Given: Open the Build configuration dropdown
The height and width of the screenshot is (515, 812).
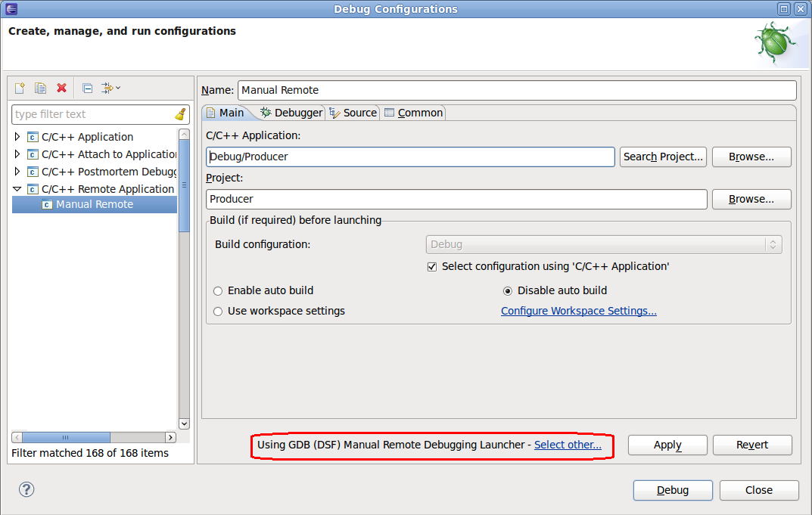Looking at the screenshot, I should (x=604, y=244).
